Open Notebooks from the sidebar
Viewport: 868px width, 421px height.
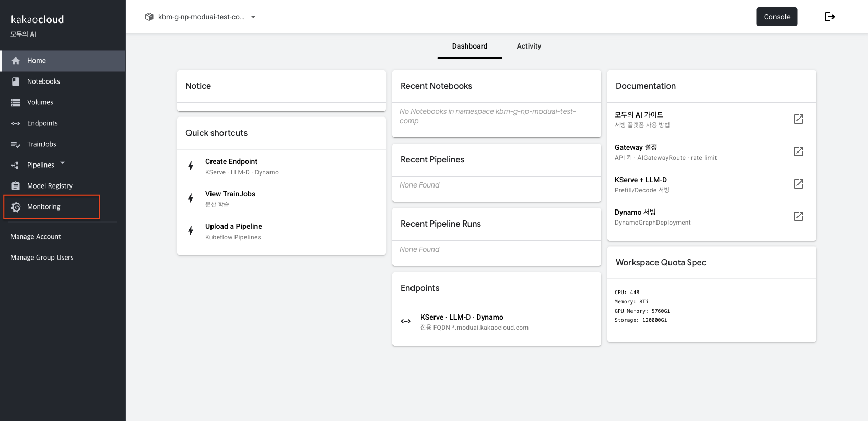click(63, 81)
